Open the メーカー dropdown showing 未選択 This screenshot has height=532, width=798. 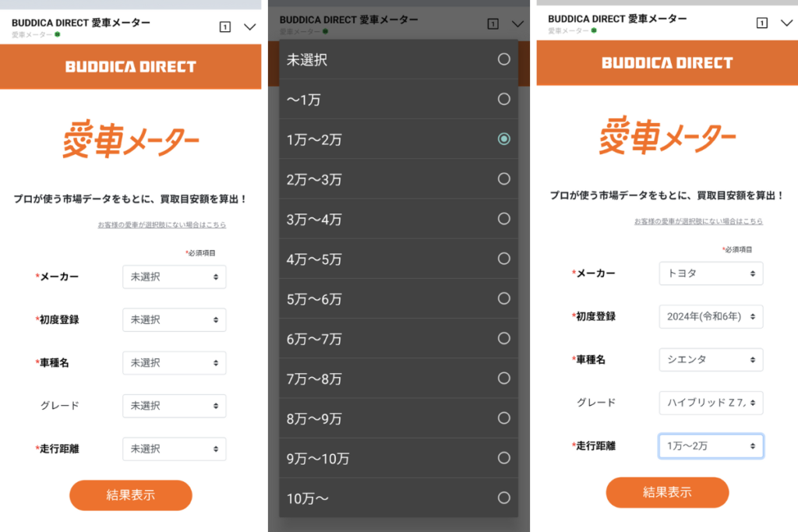click(174, 277)
